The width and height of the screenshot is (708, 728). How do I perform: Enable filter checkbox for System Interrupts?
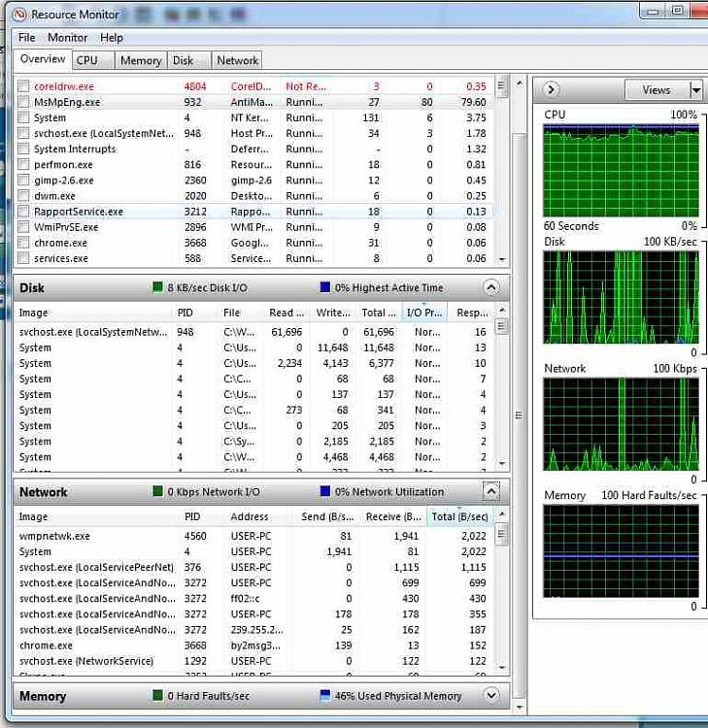[x=23, y=149]
